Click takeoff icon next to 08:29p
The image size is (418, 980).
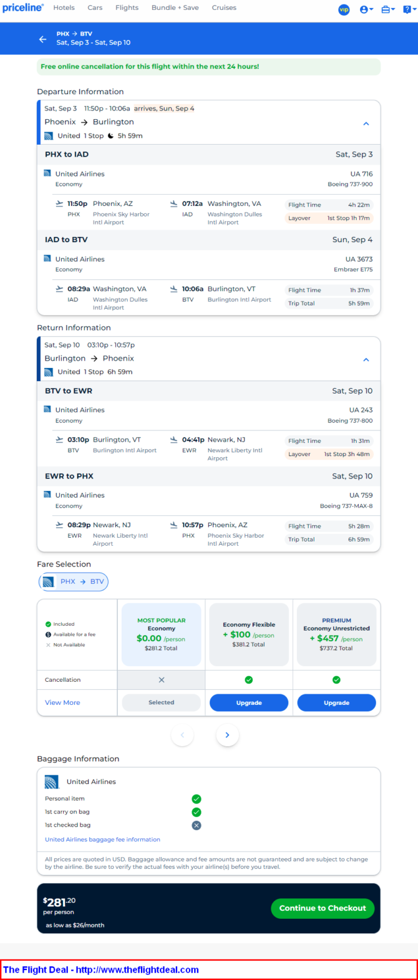[x=60, y=525]
